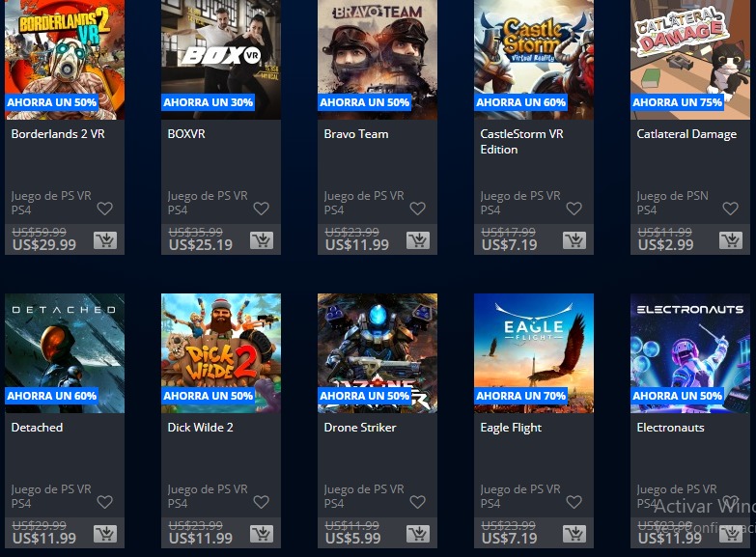Open the Electronauts cover thumbnail
756x557 pixels.
(x=690, y=353)
